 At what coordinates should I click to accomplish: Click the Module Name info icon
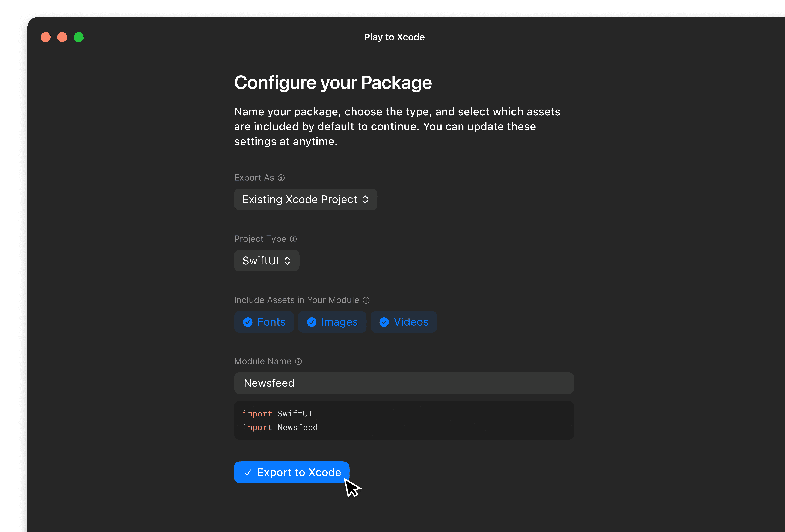click(298, 362)
